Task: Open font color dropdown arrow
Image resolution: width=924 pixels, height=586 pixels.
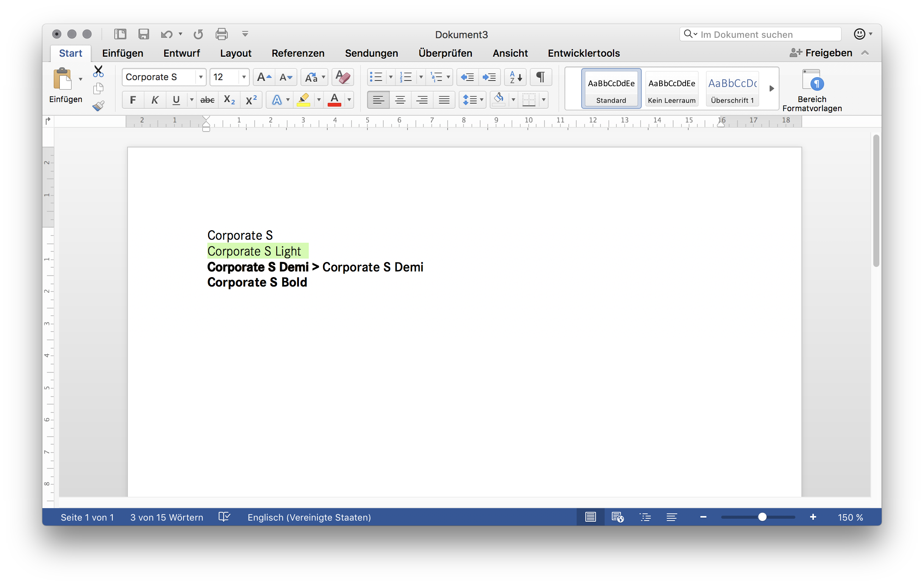Action: click(349, 100)
